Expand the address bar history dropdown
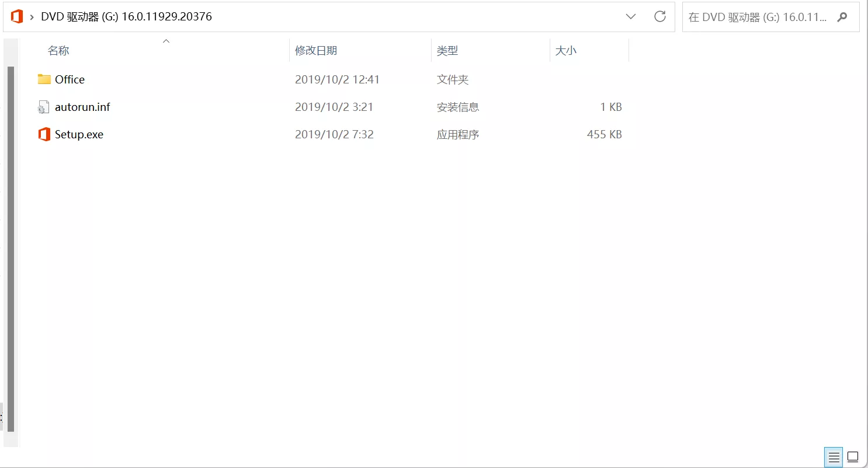This screenshot has width=868, height=468. tap(631, 17)
